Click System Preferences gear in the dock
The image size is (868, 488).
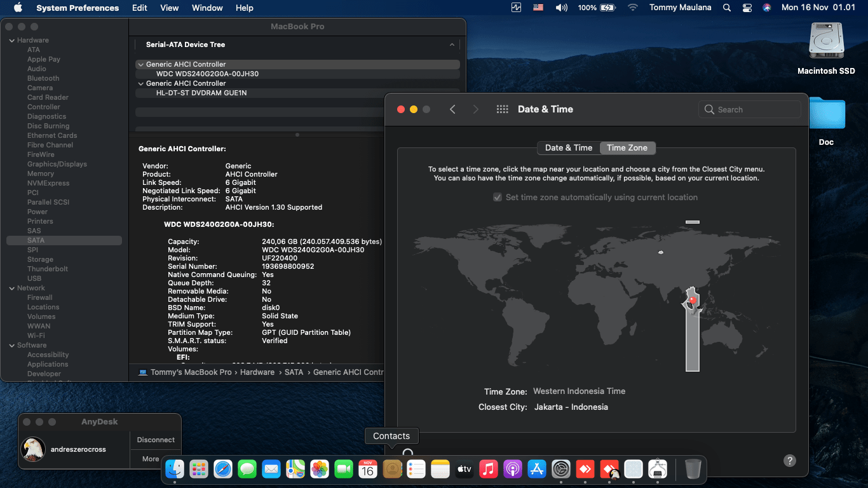(x=561, y=470)
